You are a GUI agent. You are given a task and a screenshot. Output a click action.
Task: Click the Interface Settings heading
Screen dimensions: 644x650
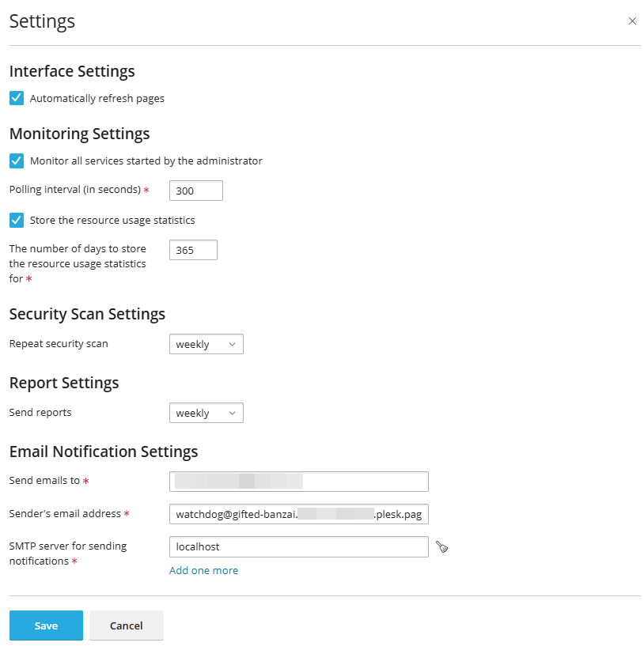(x=72, y=71)
